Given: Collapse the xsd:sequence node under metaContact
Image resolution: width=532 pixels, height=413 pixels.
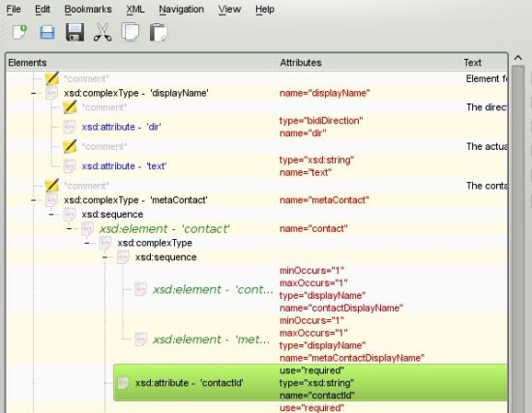Looking at the screenshot, I should pyautogui.click(x=51, y=215).
